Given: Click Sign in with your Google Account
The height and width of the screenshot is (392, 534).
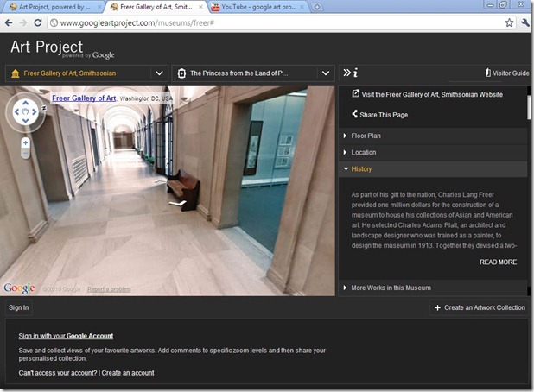Looking at the screenshot, I should [x=66, y=336].
